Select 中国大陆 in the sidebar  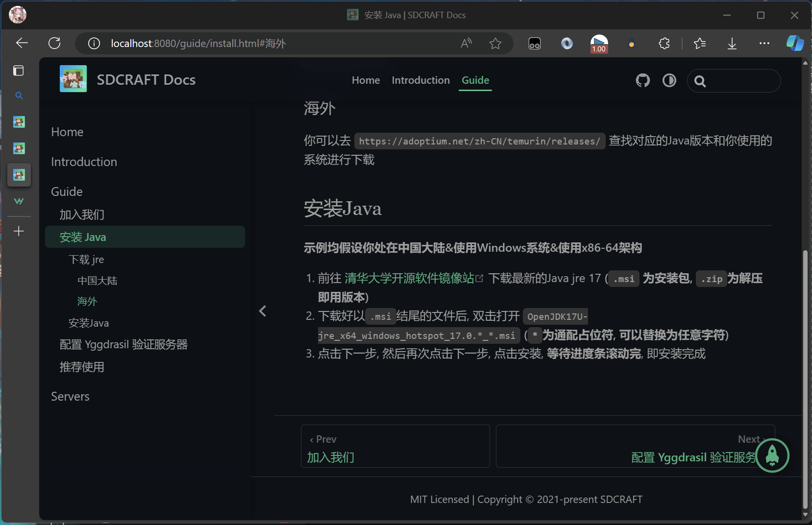tap(97, 281)
